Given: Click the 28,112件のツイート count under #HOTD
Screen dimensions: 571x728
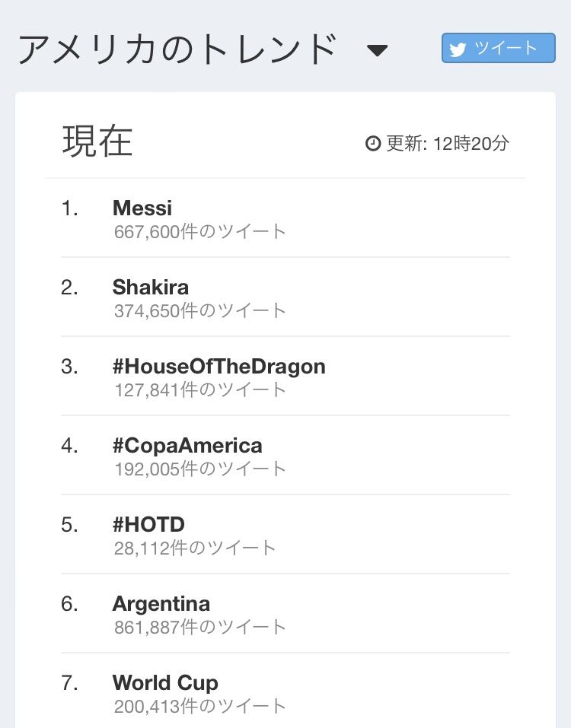Looking at the screenshot, I should 195,548.
